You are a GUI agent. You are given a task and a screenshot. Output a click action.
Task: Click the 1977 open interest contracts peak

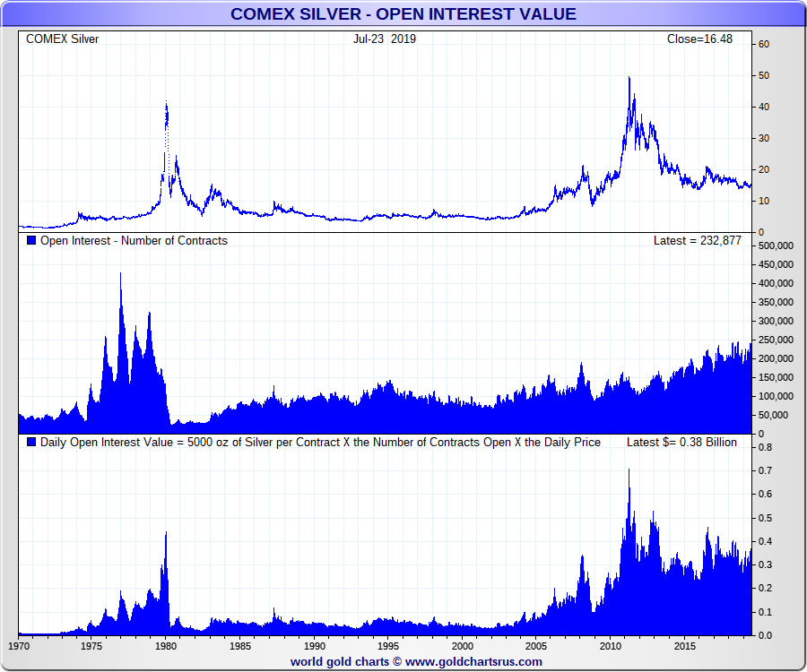pyautogui.click(x=120, y=274)
